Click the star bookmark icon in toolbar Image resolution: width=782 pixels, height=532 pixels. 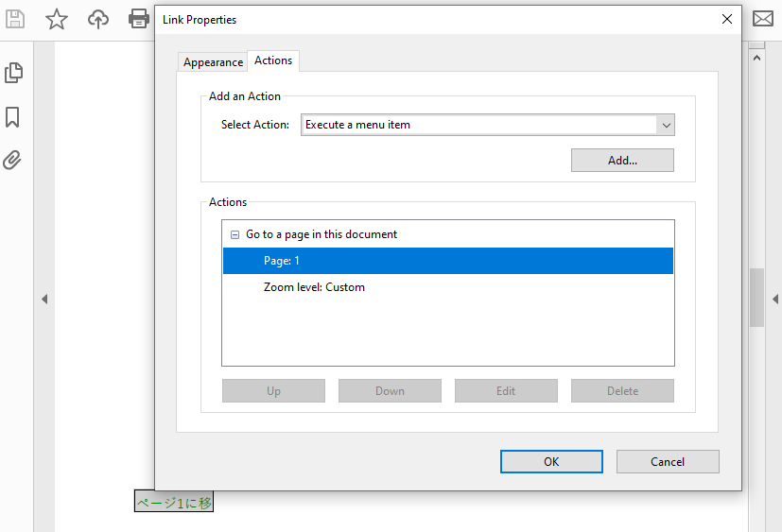(57, 19)
